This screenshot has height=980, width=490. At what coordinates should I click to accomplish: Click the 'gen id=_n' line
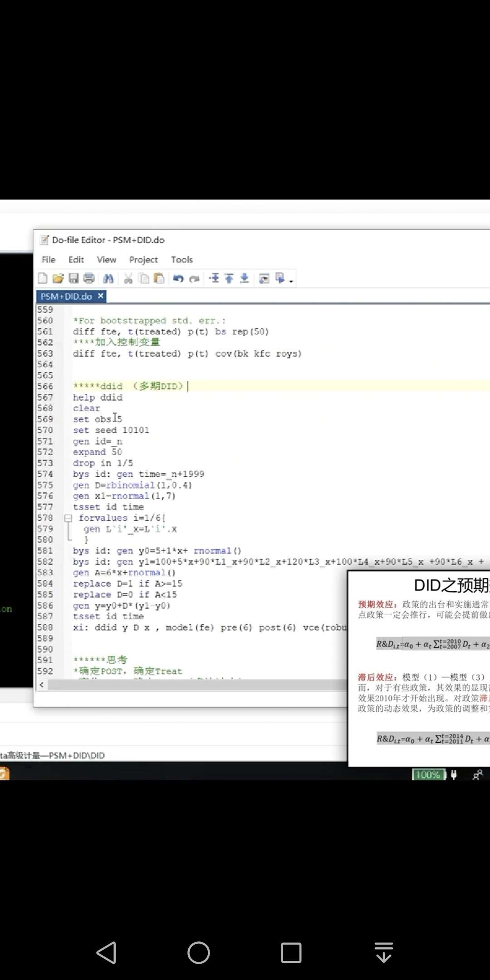click(x=98, y=441)
